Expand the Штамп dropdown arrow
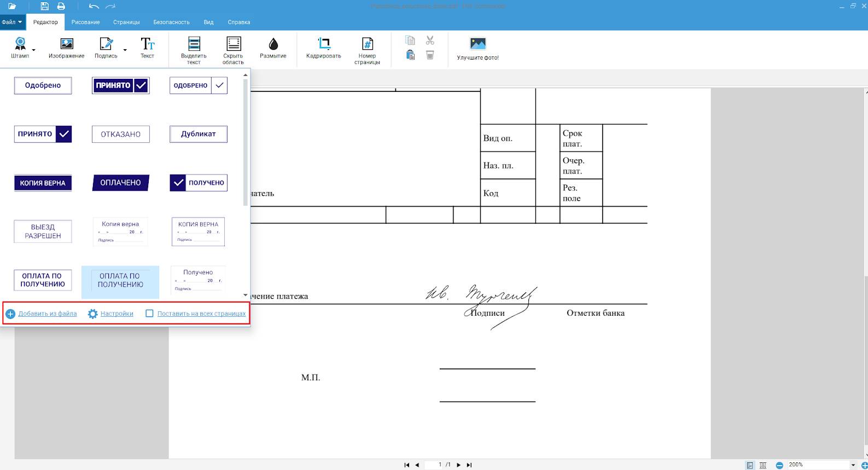868x470 pixels. [34, 50]
